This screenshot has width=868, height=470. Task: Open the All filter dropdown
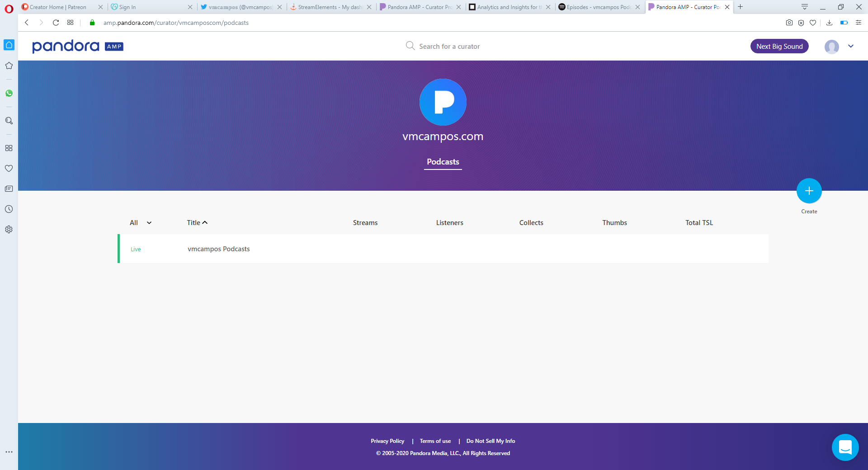[140, 222]
